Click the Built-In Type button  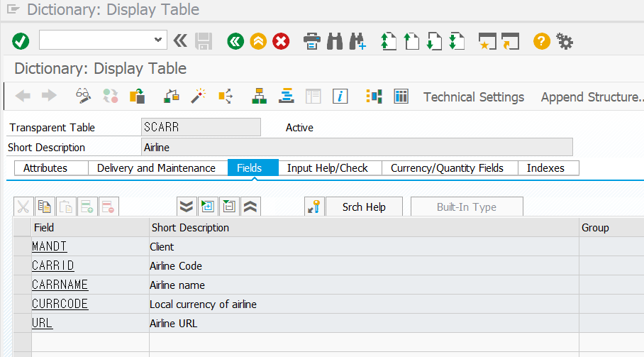point(467,207)
